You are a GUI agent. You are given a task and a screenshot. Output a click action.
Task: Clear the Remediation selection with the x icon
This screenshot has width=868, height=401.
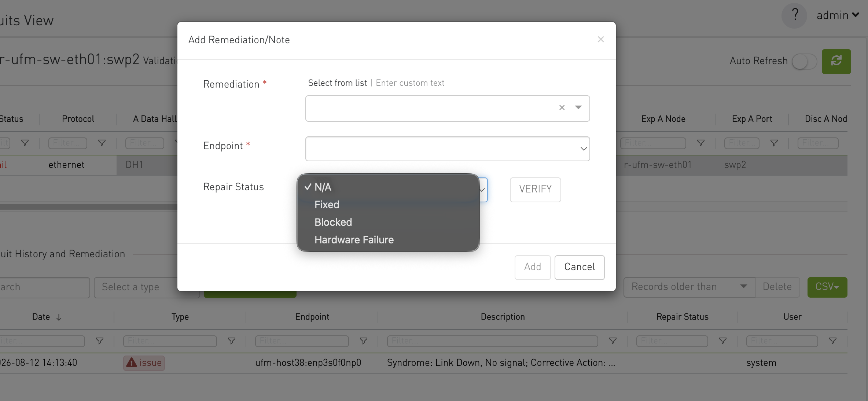point(562,107)
